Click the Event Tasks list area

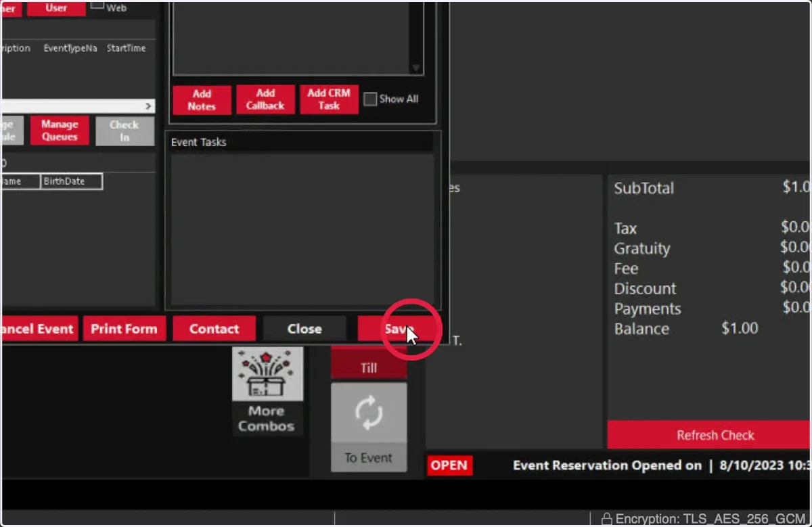pyautogui.click(x=302, y=229)
